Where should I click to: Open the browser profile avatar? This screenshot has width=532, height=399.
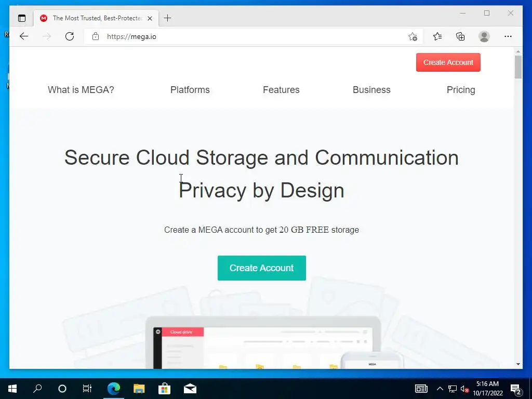[484, 36]
